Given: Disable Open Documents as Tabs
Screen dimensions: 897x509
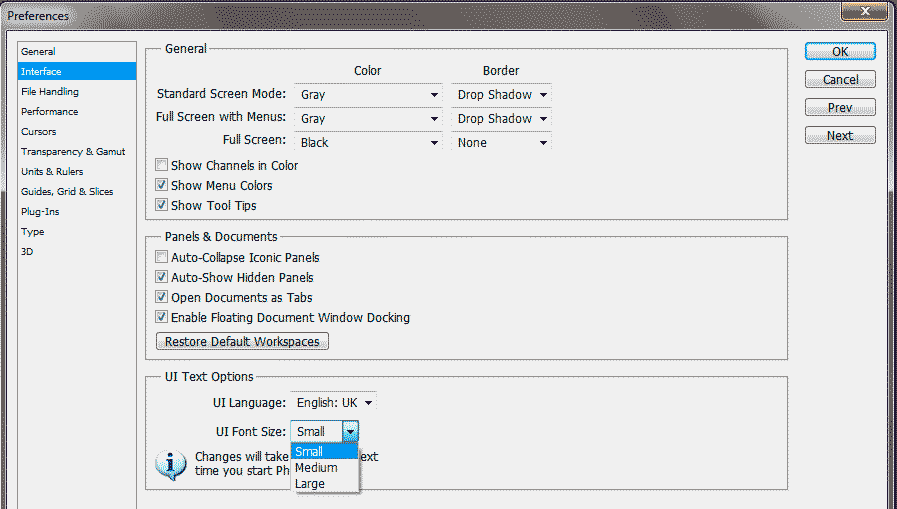Looking at the screenshot, I should click(x=162, y=298).
